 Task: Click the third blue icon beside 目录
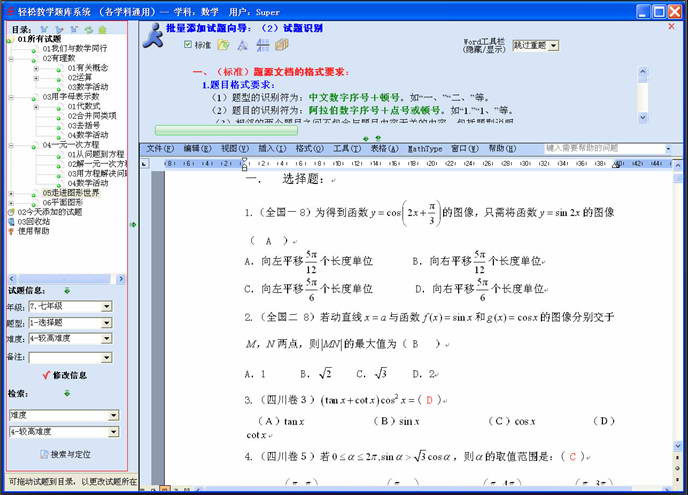coord(74,29)
